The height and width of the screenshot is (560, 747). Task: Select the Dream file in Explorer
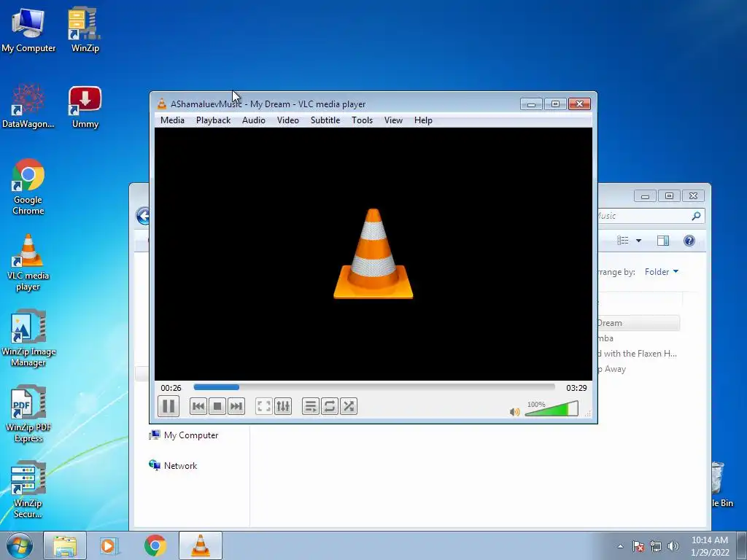pyautogui.click(x=638, y=323)
